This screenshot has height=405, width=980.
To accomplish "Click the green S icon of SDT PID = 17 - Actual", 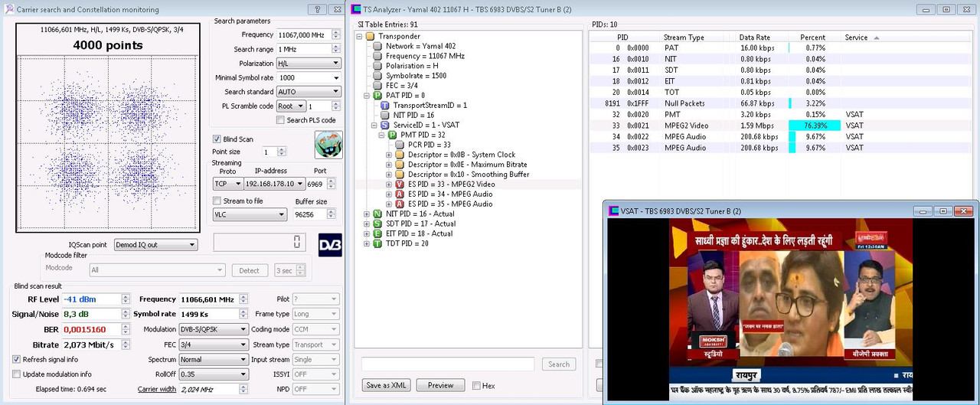I will pos(377,224).
